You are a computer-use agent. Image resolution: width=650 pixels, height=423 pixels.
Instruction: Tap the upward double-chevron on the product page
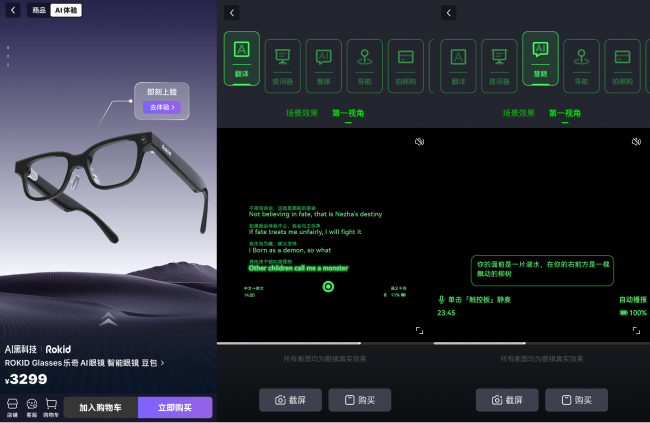coord(108,319)
